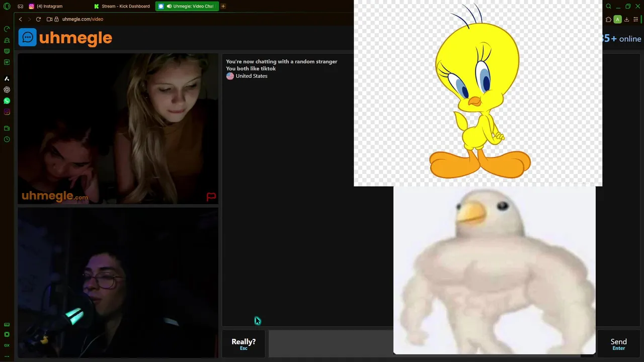Image resolution: width=644 pixels, height=362 pixels.
Task: Open the downloads icon in toolbar
Action: (x=626, y=19)
